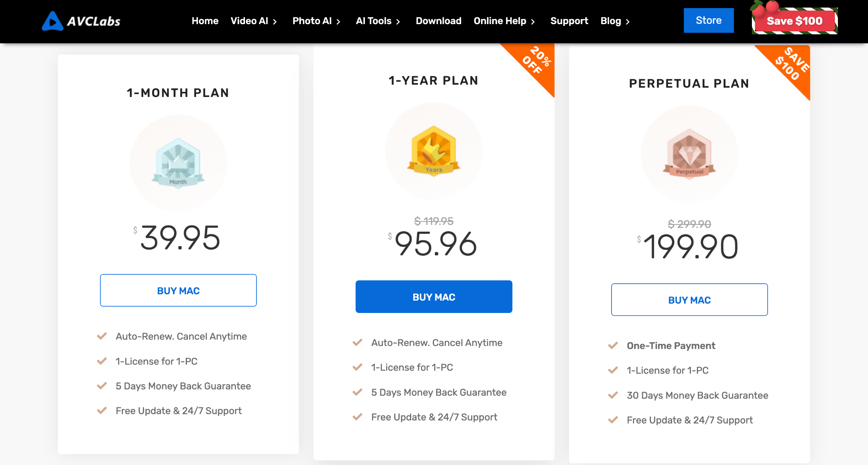Open the Store with the blue button
This screenshot has height=465, width=868.
click(708, 20)
